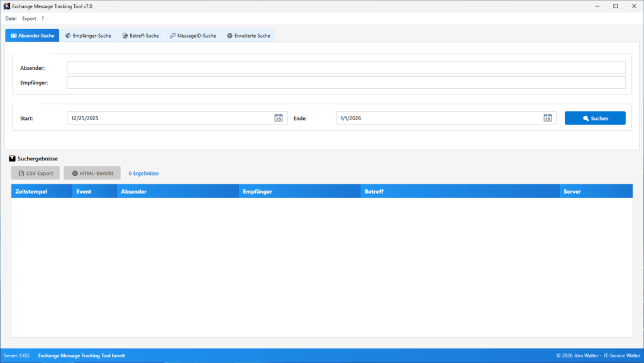This screenshot has height=363, width=644.
Task: Open the Export menu
Action: [28, 18]
